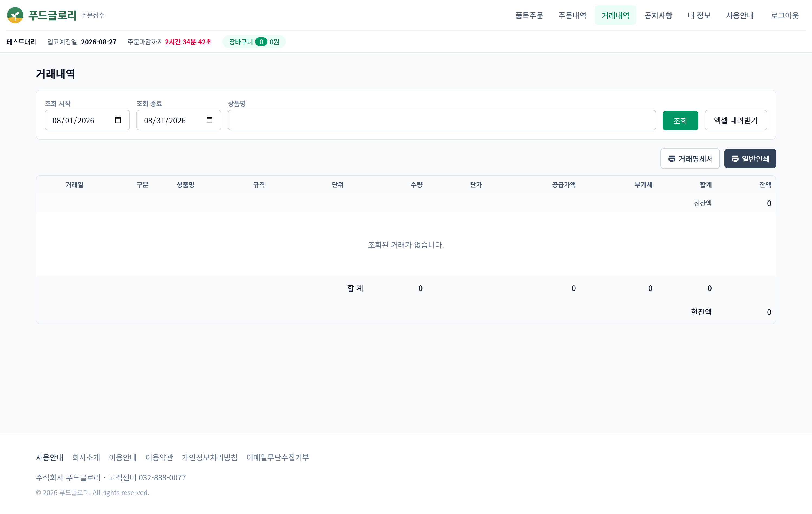Click the 조회된 거래가 없습니다. message
This screenshot has height=514, width=812.
[406, 245]
